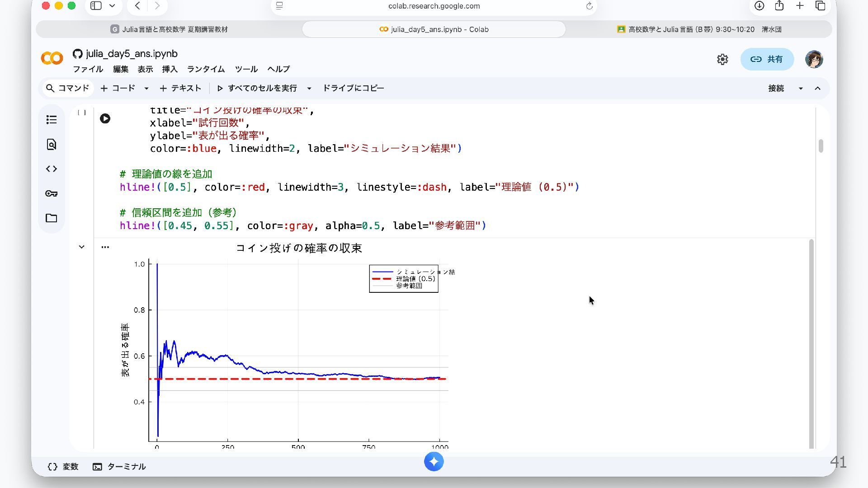Open the Files folder sidebar icon

(52, 218)
